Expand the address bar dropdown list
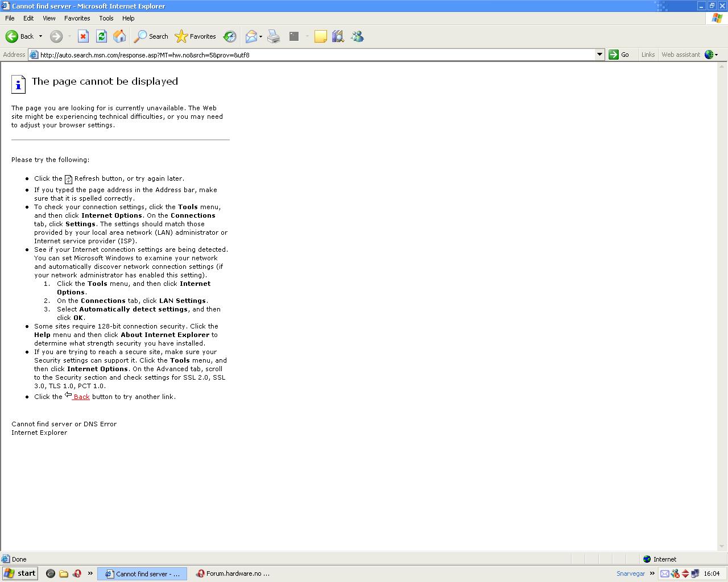728x582 pixels. pyautogui.click(x=599, y=55)
